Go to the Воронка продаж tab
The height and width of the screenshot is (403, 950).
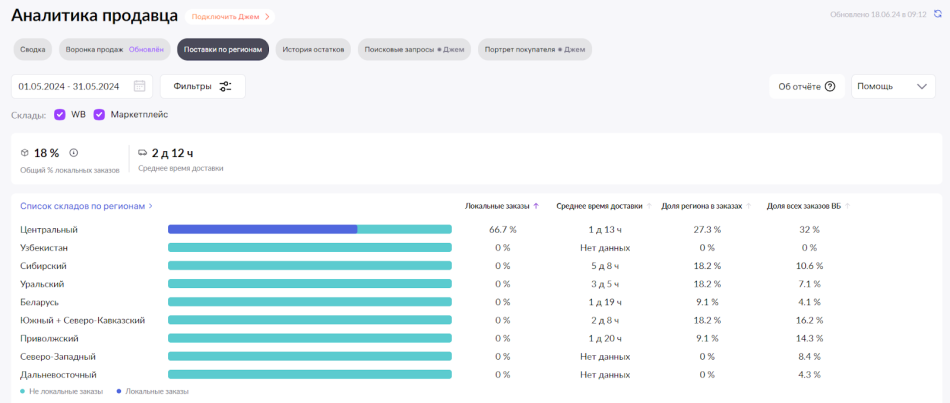click(114, 49)
